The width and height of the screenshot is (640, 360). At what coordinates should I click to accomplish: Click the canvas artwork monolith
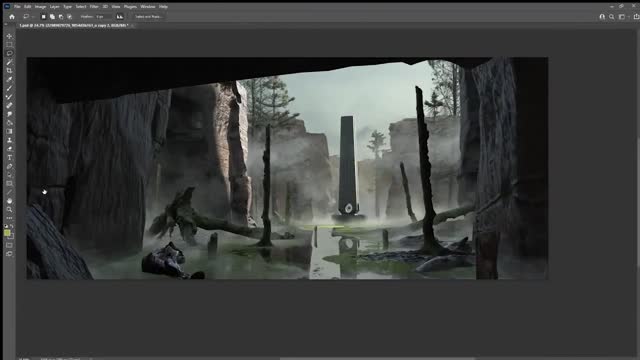[347, 165]
